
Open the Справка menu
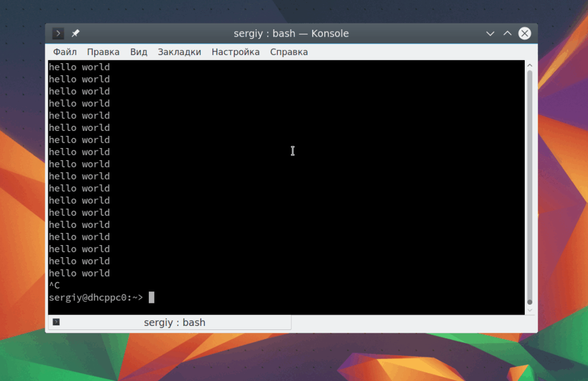(289, 52)
